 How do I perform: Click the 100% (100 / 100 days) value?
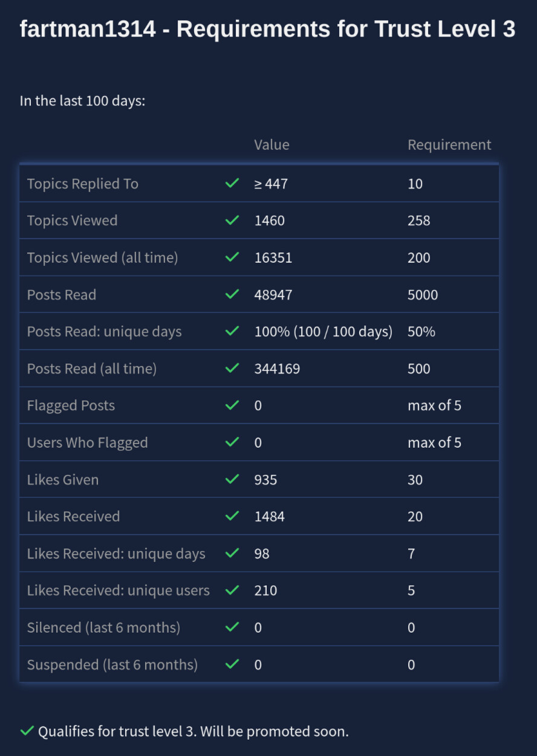pyautogui.click(x=324, y=332)
